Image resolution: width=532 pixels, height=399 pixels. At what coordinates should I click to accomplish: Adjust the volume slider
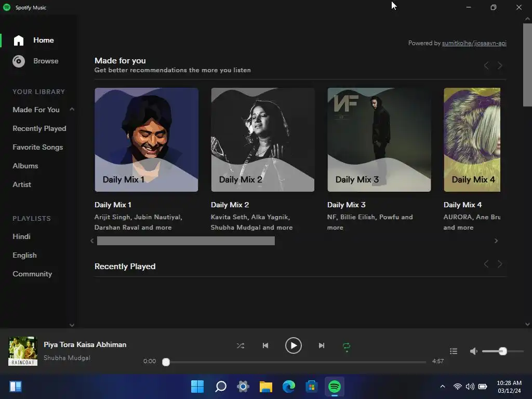[x=503, y=351]
